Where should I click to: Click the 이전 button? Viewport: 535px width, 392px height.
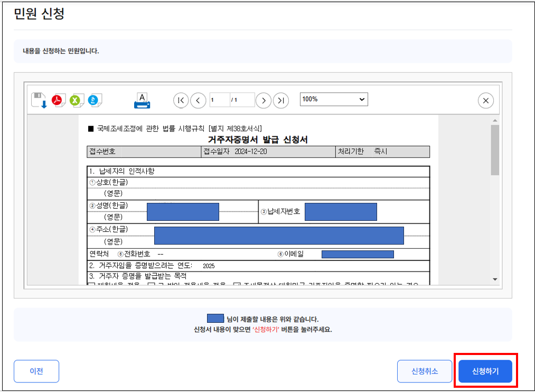[x=36, y=371]
